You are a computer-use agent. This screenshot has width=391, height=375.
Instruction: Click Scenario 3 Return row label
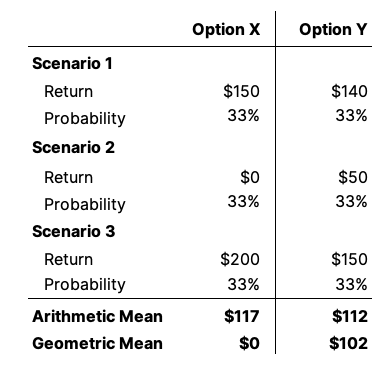click(x=68, y=260)
